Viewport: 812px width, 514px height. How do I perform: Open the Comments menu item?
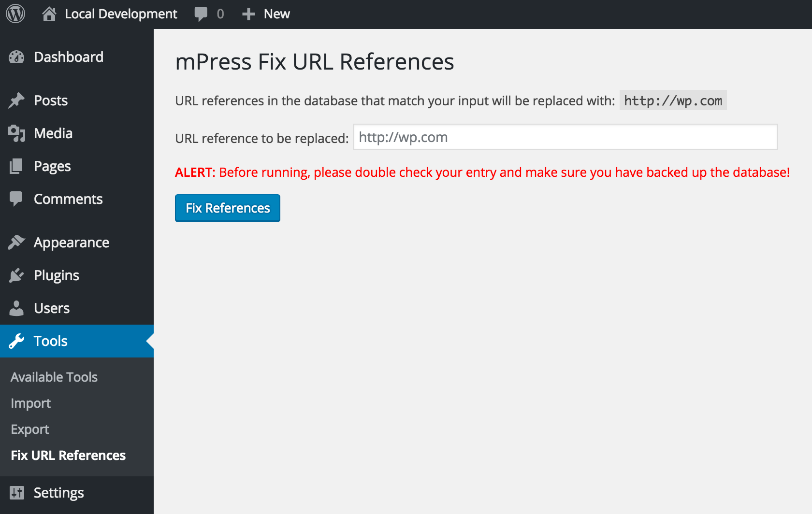[x=68, y=199]
